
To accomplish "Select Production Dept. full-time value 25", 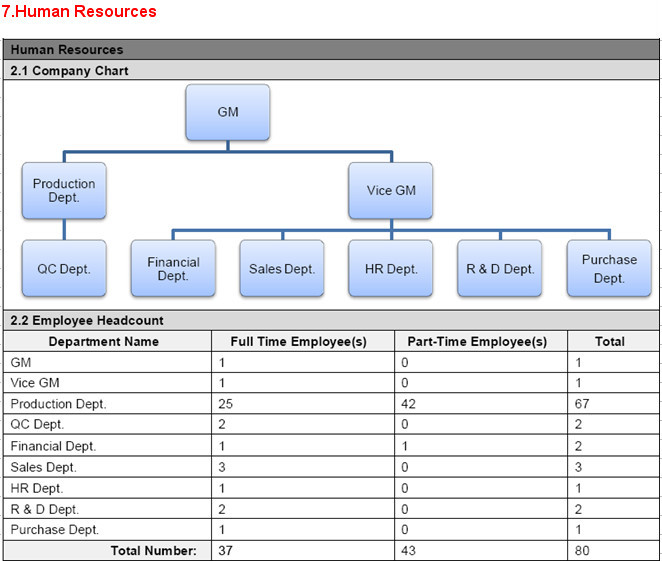I will coord(225,404).
